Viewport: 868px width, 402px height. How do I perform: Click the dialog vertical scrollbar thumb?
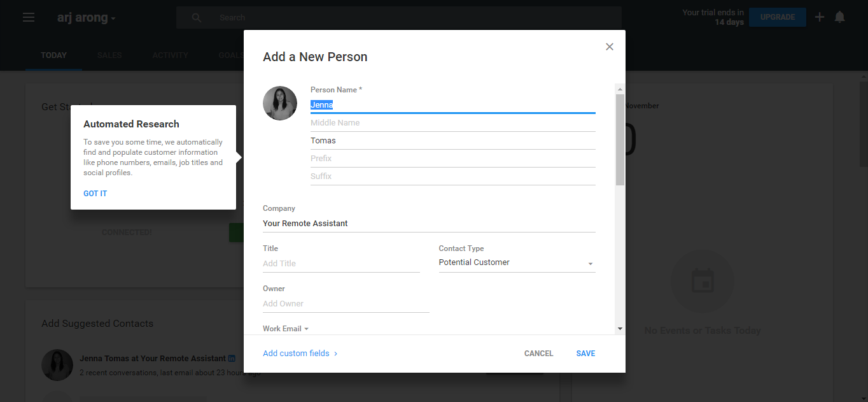click(620, 140)
